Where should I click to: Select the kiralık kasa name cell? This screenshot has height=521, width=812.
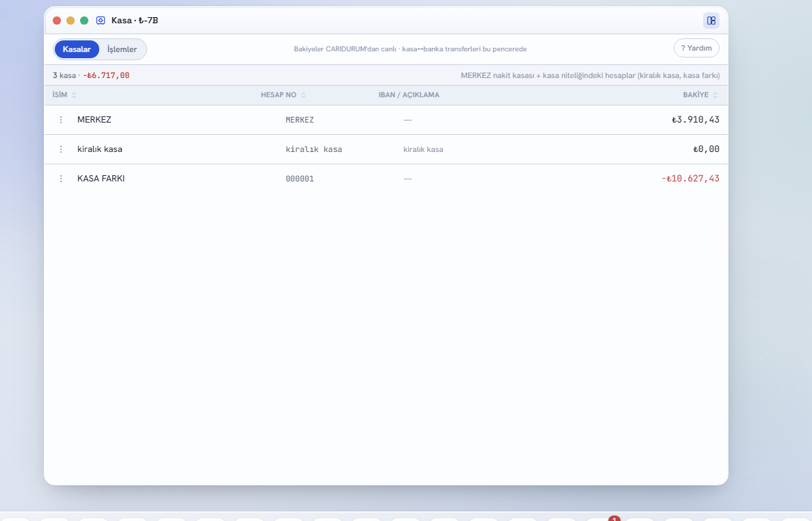100,149
